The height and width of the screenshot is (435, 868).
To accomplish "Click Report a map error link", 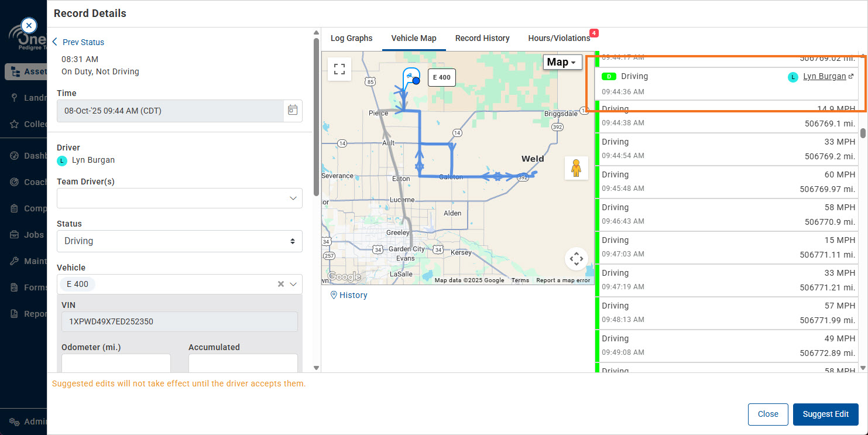I will (563, 280).
